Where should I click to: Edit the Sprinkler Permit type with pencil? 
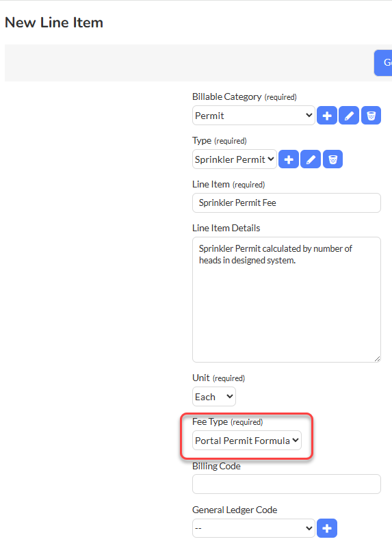pyautogui.click(x=311, y=159)
